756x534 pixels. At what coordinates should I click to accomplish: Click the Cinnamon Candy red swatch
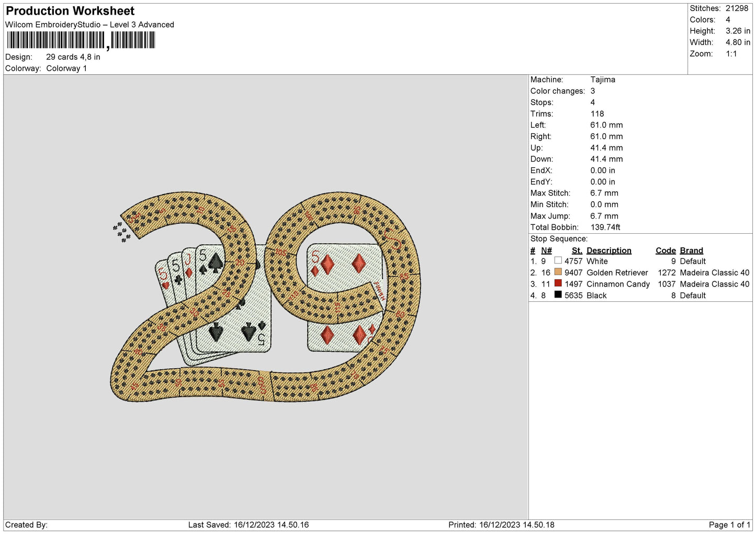coord(558,283)
